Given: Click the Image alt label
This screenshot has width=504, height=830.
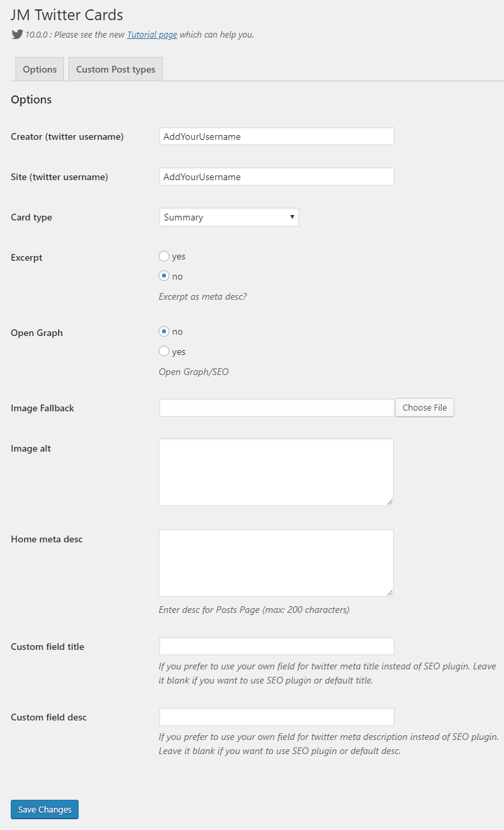Looking at the screenshot, I should [31, 448].
